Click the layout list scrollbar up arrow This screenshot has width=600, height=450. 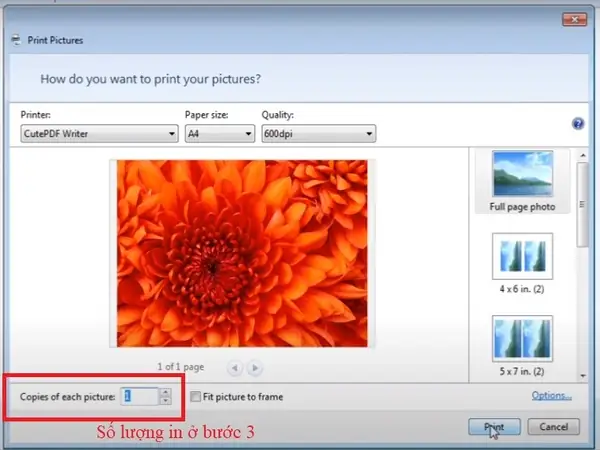tap(583, 155)
